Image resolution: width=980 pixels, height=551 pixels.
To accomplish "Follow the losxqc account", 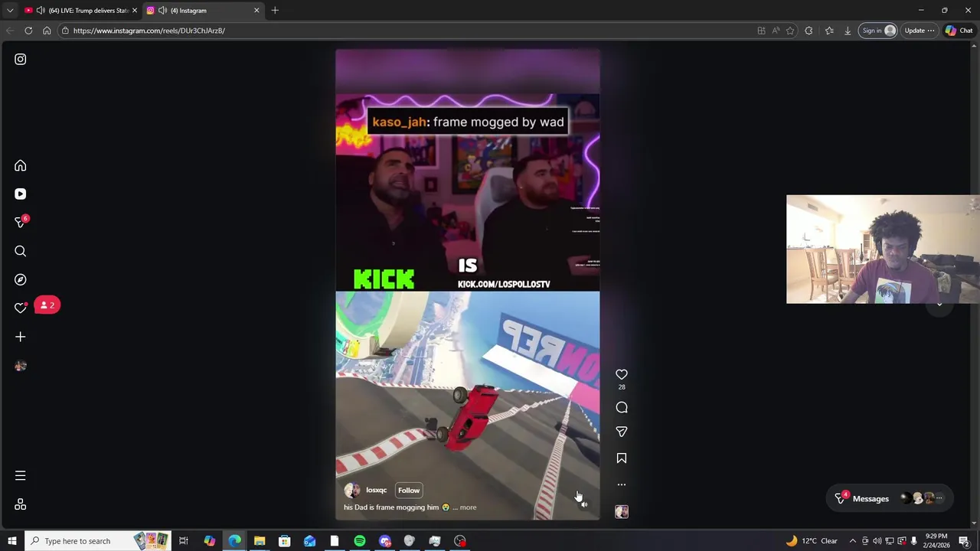I will pyautogui.click(x=409, y=491).
